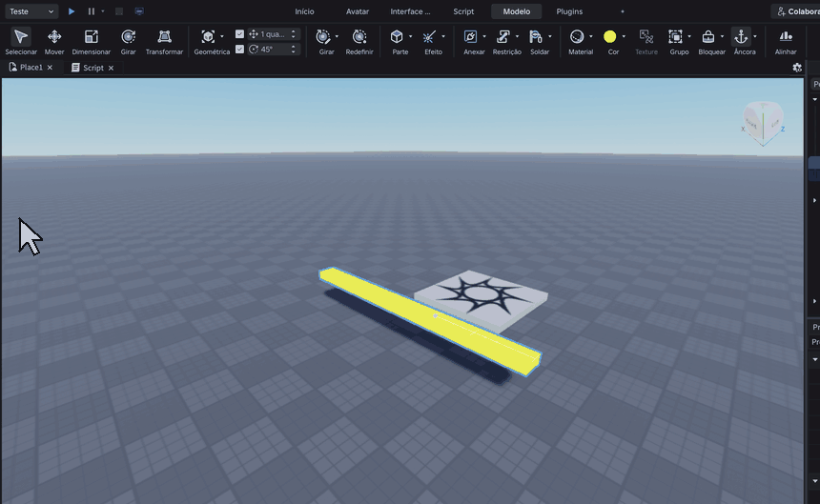Open the Avatar ribbon tab
Image resolution: width=820 pixels, height=504 pixels.
pos(358,11)
